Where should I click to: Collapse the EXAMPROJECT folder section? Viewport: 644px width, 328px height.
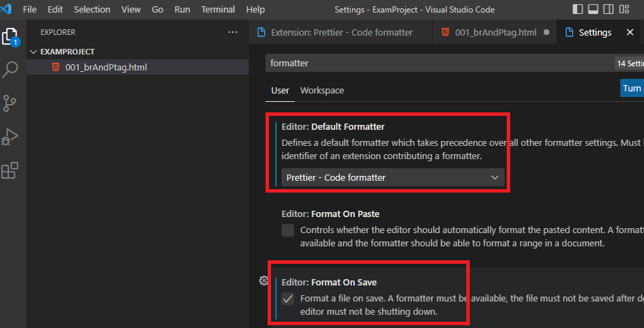point(33,52)
